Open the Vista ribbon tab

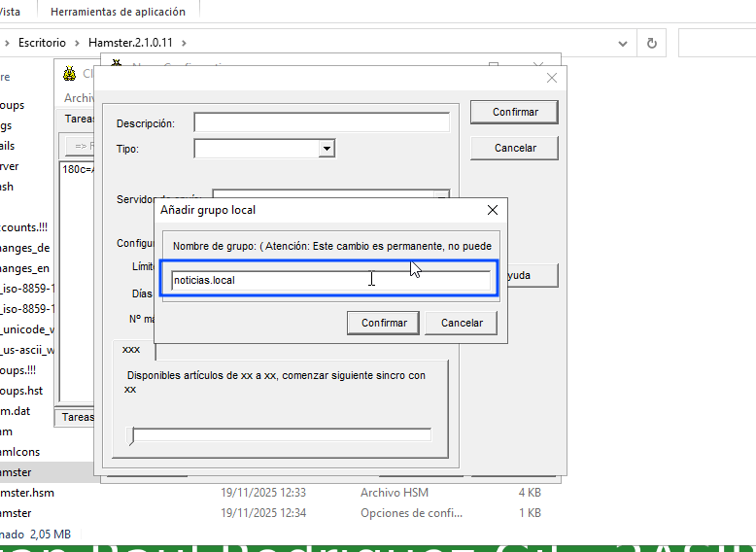coord(10,12)
